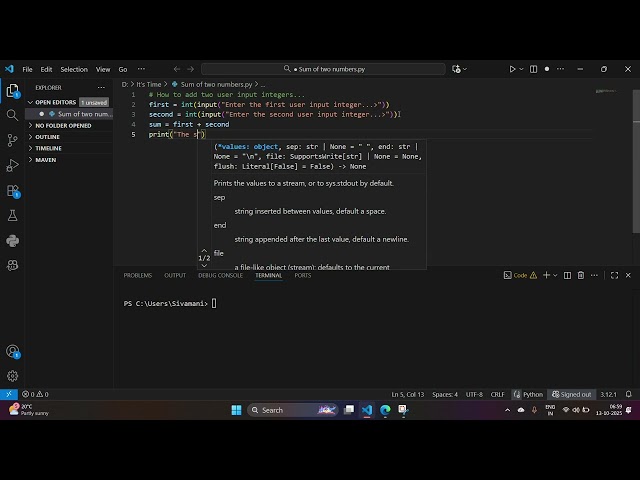Viewport: 640px width, 480px height.
Task: Open terminal panel more actions ellipsis
Action: pos(594,276)
